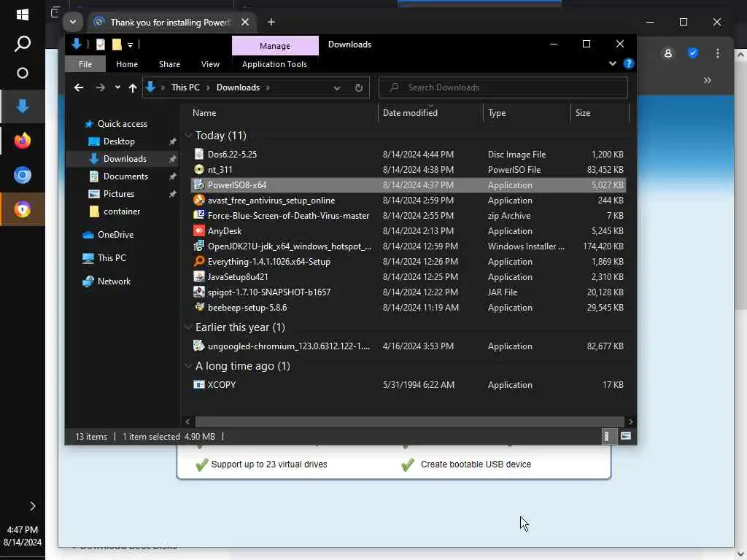747x560 pixels.
Task: Open browser profile avatar icon
Action: click(x=668, y=53)
